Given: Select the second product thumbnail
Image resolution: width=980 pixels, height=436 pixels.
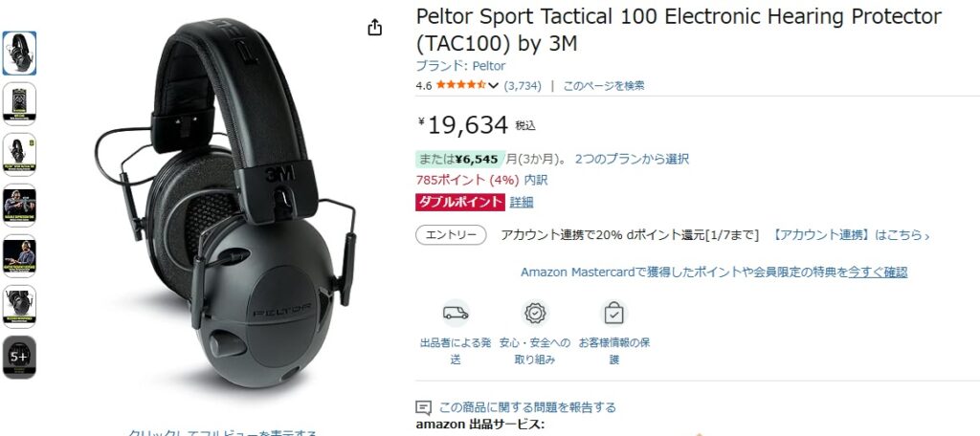Looking at the screenshot, I should (19, 103).
